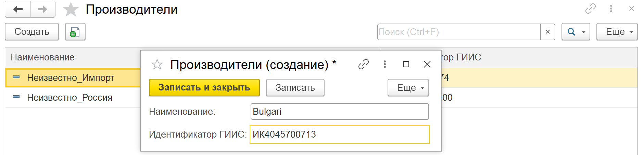The image size is (644, 155).
Task: Open the dialog's three-dots options menu
Action: pos(385,64)
